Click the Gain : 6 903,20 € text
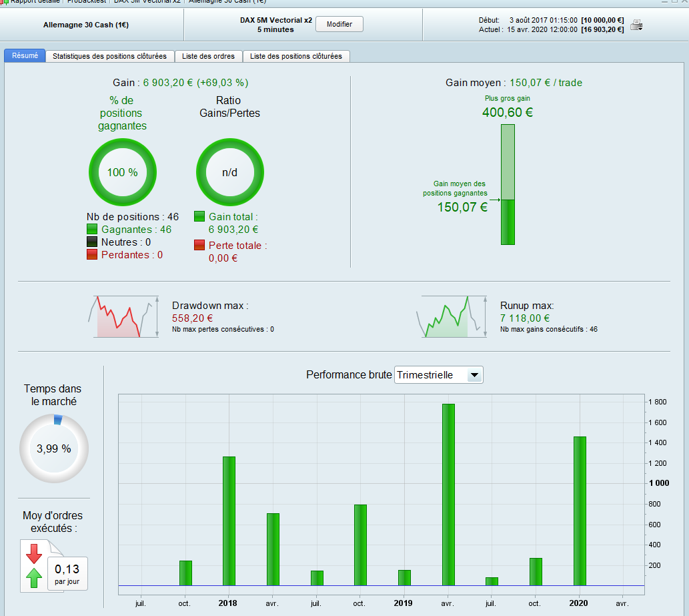689x616 pixels. (x=181, y=83)
